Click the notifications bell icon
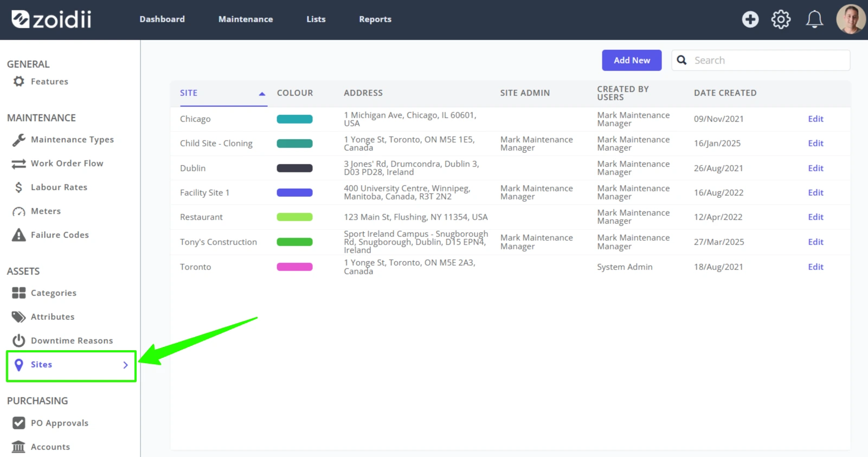Viewport: 868px width, 457px height. 814,20
